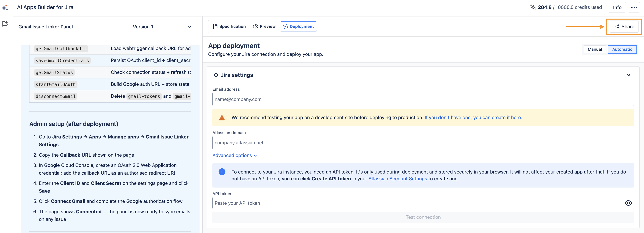Open Atlassian Account Settings link
Image resolution: width=644 pixels, height=233 pixels.
398,179
